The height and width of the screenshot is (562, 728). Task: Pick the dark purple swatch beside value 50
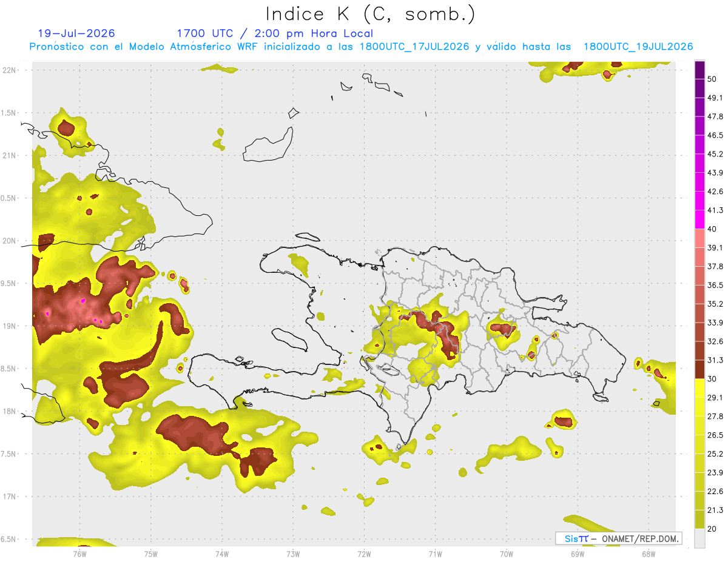pyautogui.click(x=700, y=70)
